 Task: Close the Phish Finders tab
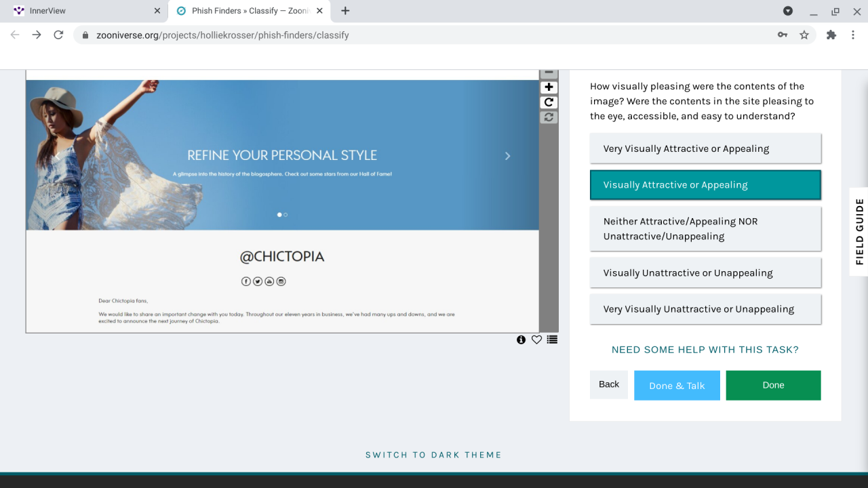[319, 11]
